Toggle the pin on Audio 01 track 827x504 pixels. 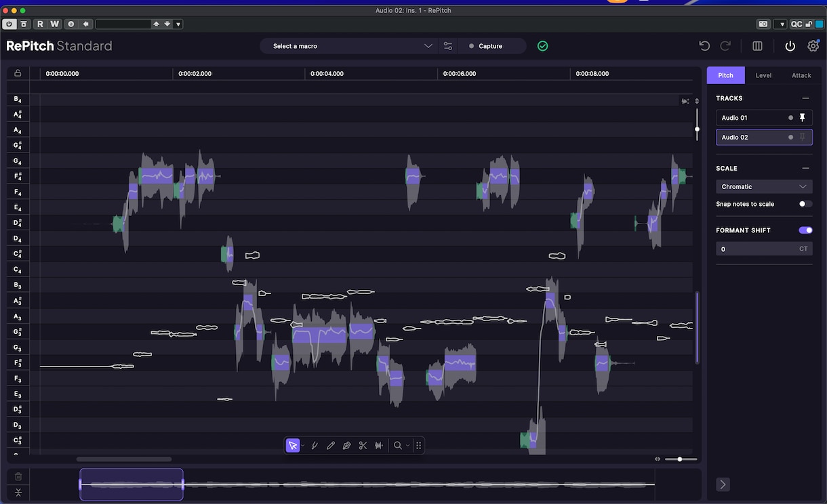803,118
